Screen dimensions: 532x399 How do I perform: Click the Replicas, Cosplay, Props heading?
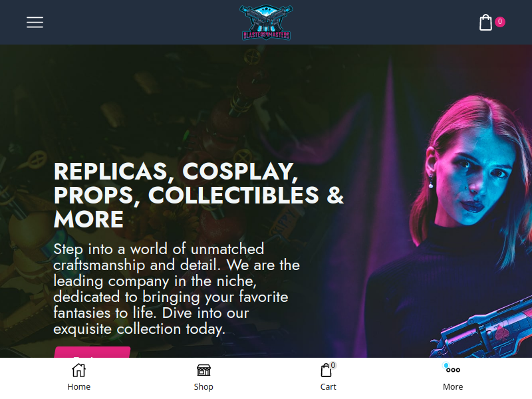point(199,195)
